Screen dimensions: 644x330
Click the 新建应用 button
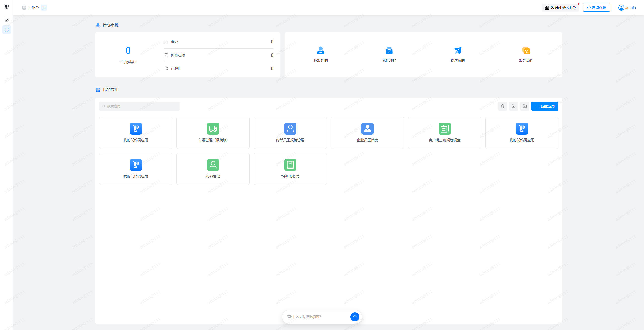tap(545, 106)
